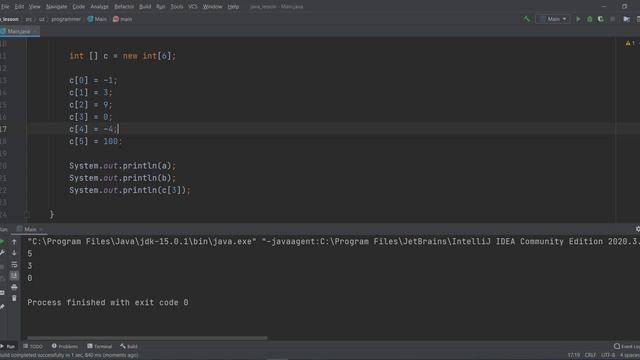Screen dimensions: 640x360
Task: Click the pin tab icon in Run panel
Action: coord(2,307)
